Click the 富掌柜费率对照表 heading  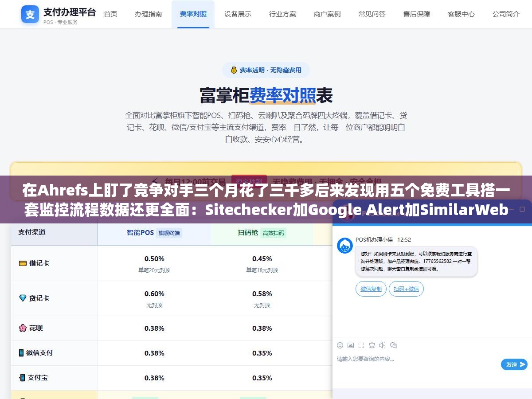[x=266, y=95]
